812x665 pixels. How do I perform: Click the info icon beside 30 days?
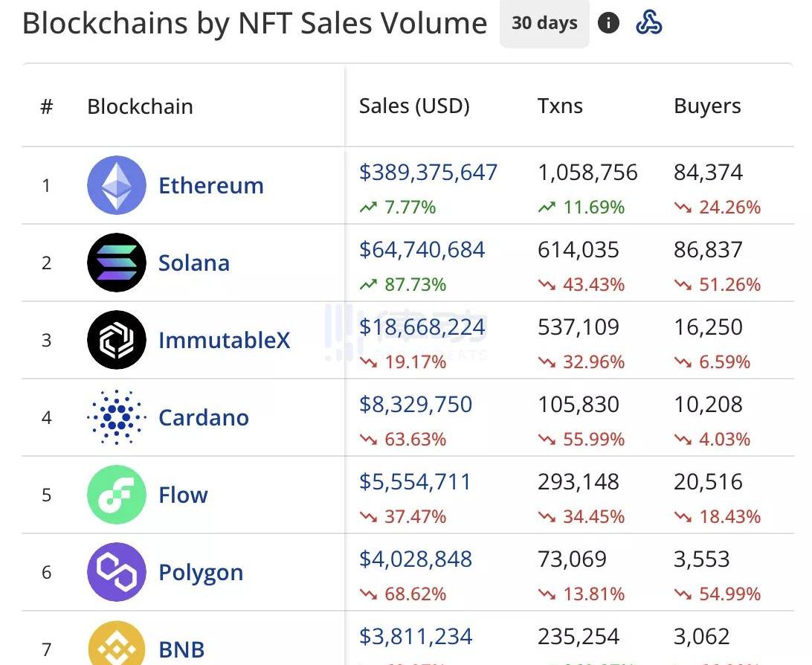(x=608, y=23)
